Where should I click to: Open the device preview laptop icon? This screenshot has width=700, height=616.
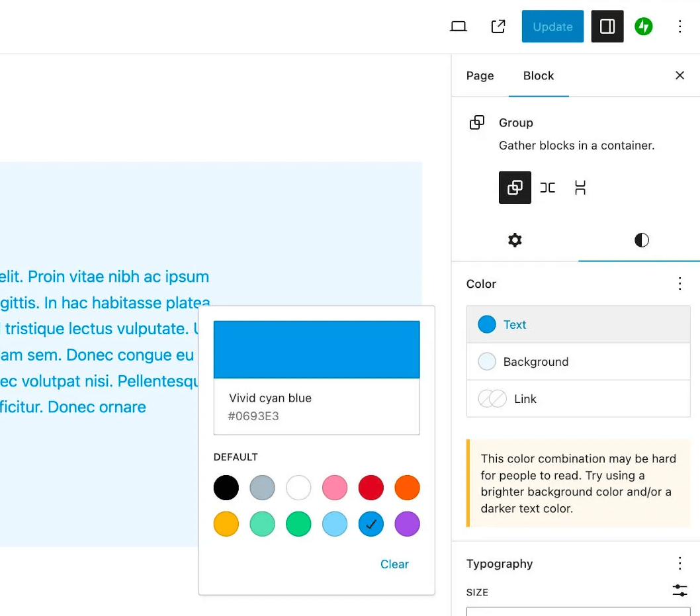(458, 26)
